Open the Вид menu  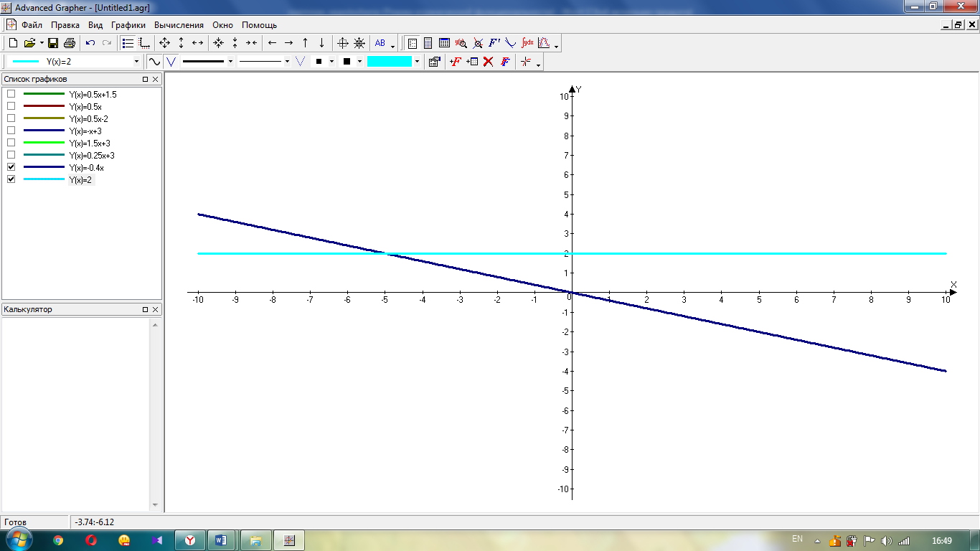(x=95, y=25)
